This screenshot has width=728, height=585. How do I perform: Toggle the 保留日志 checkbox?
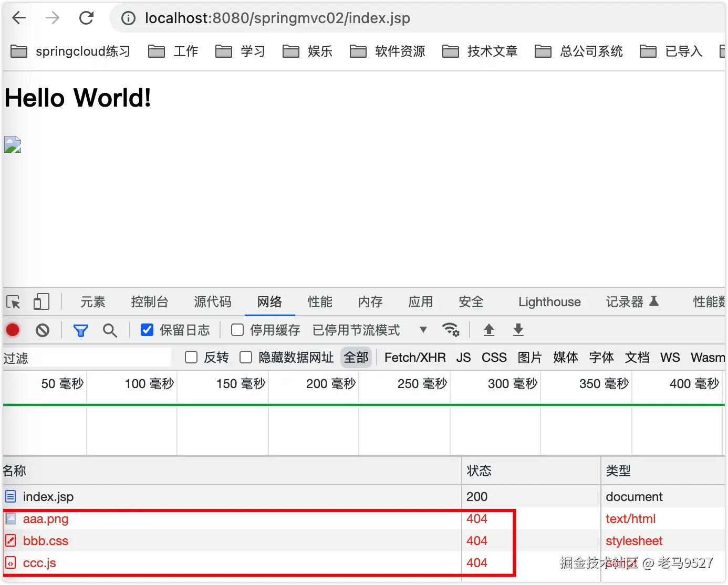[147, 330]
